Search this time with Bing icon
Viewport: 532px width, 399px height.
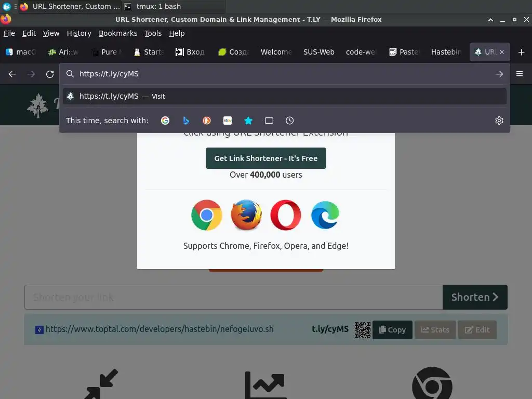click(186, 121)
